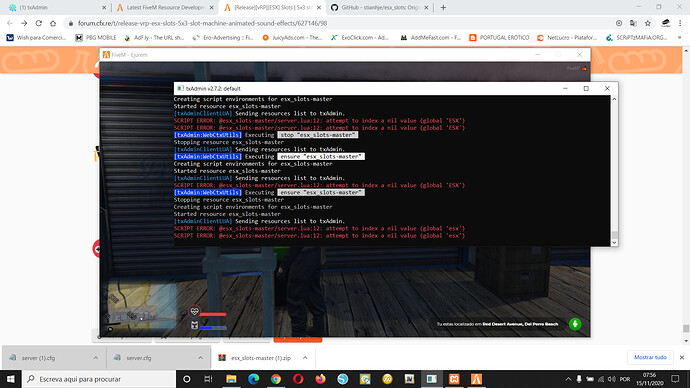Image resolution: width=690 pixels, height=388 pixels.
Task: Bookmark this page with the star icon
Action: (x=648, y=23)
